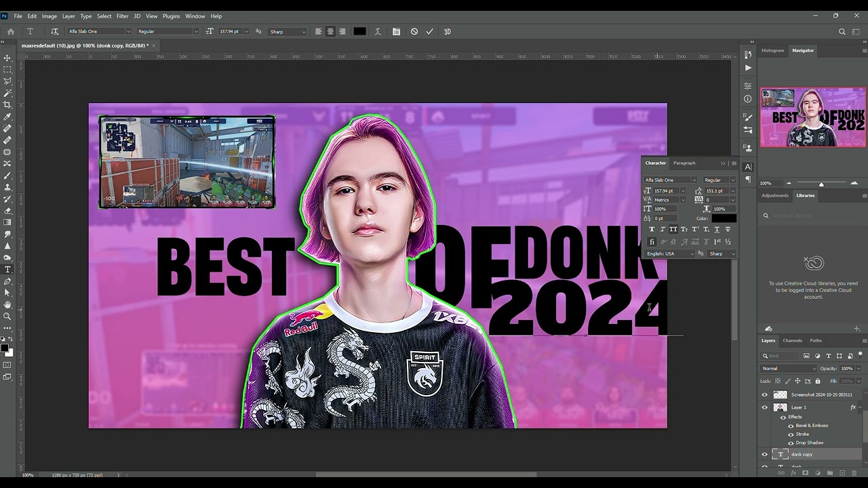The height and width of the screenshot is (488, 868).
Task: Open the Paragraph panel side icon
Action: tap(748, 180)
